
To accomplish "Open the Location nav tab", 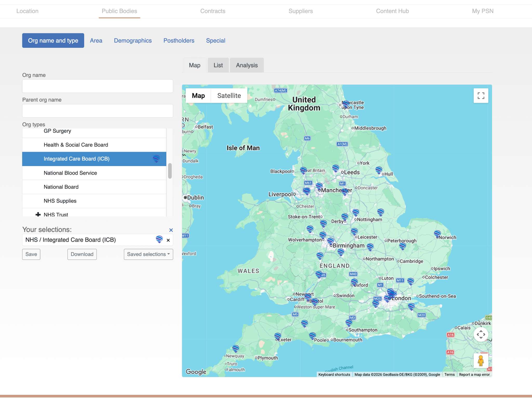I will (27, 11).
